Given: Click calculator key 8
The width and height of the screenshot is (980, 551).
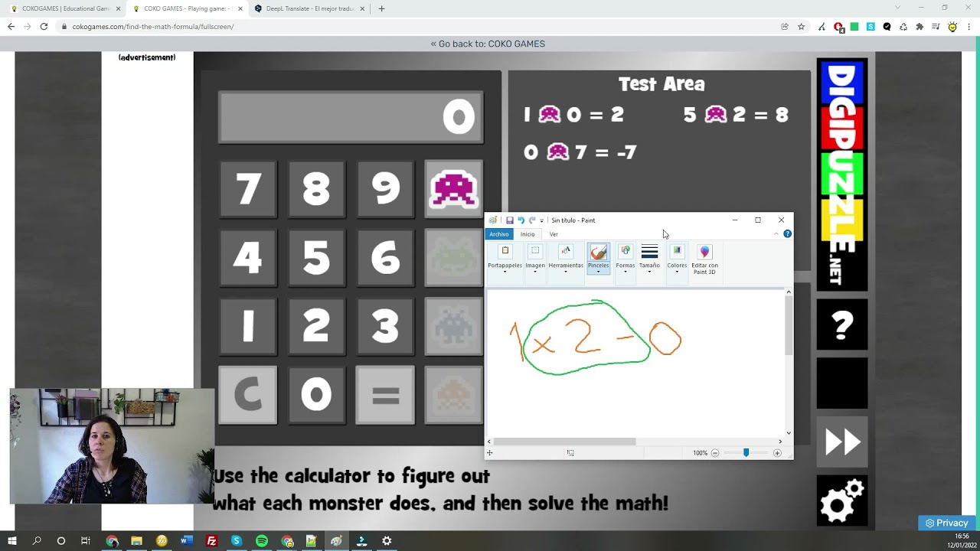Looking at the screenshot, I should [316, 189].
